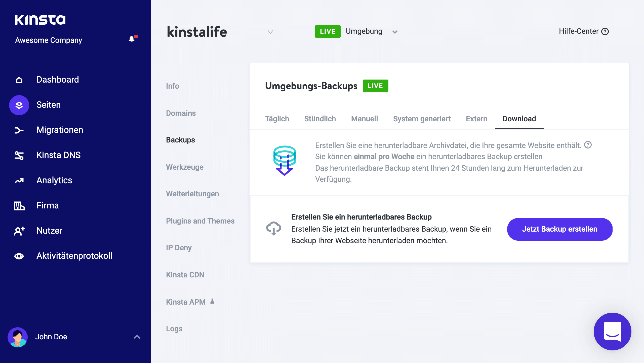
Task: Open Nutzer in sidebar
Action: [49, 231]
